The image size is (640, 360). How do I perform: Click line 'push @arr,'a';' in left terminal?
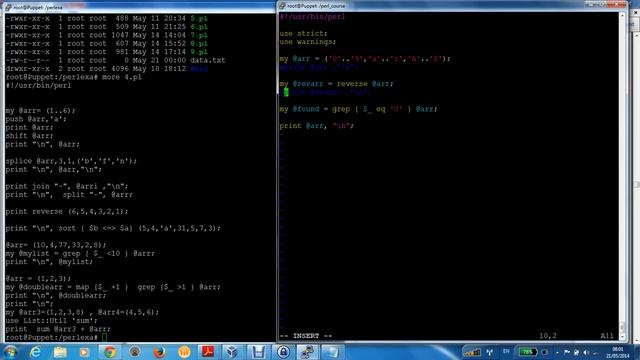point(36,119)
